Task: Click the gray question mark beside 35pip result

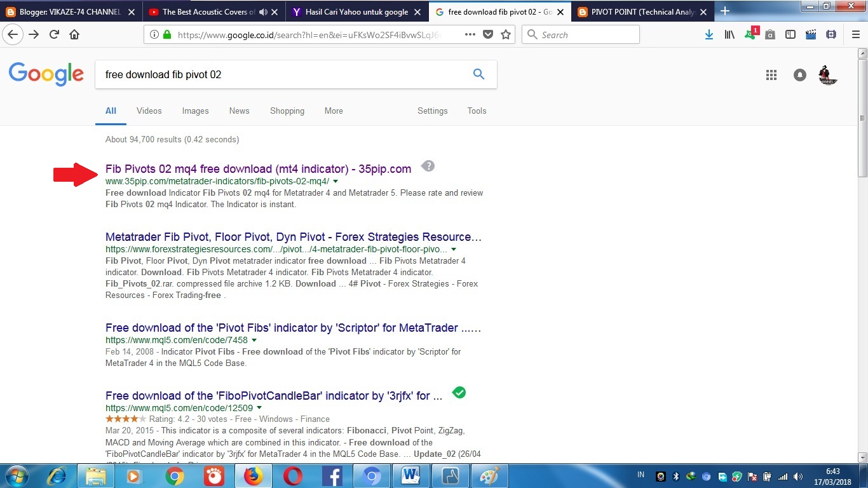Action: [428, 166]
